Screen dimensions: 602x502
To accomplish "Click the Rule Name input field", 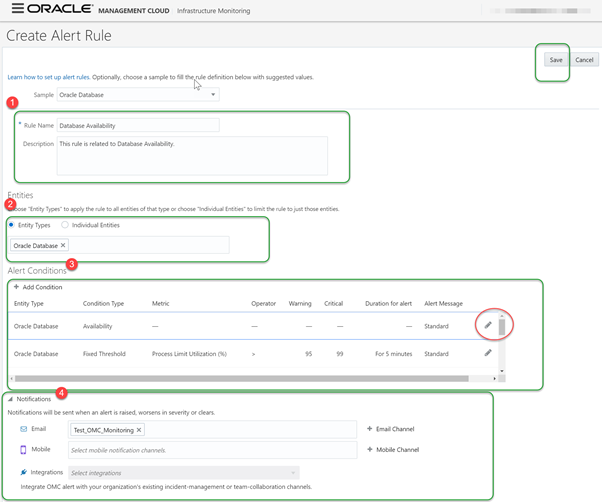I will pos(138,125).
